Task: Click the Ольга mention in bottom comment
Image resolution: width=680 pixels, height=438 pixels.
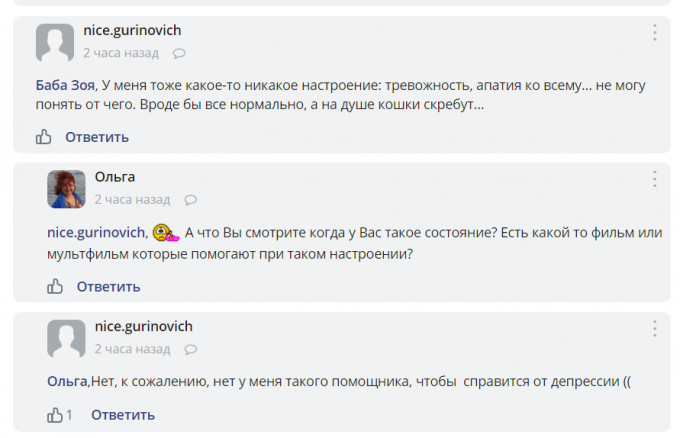Action: point(68,381)
